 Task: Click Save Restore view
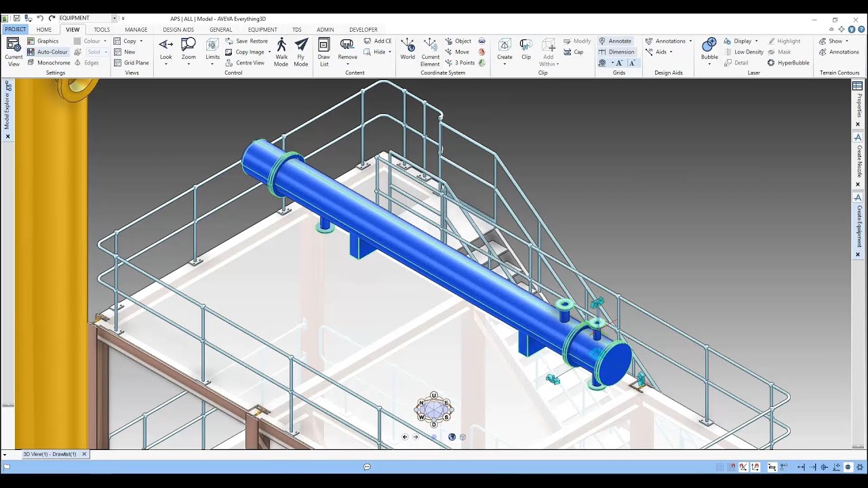(x=246, y=41)
